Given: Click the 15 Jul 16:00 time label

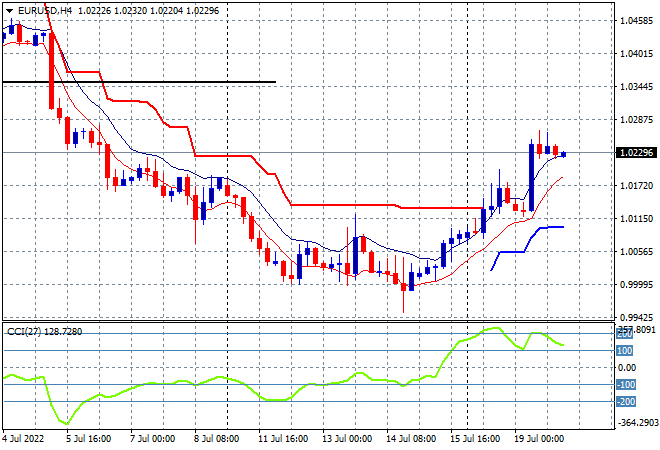Looking at the screenshot, I should pos(475,439).
